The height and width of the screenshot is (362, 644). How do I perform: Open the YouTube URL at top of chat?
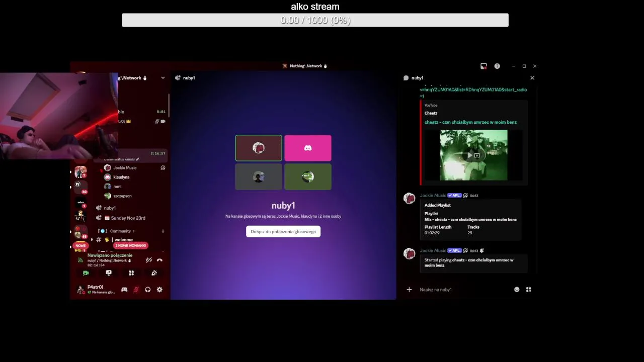(473, 93)
